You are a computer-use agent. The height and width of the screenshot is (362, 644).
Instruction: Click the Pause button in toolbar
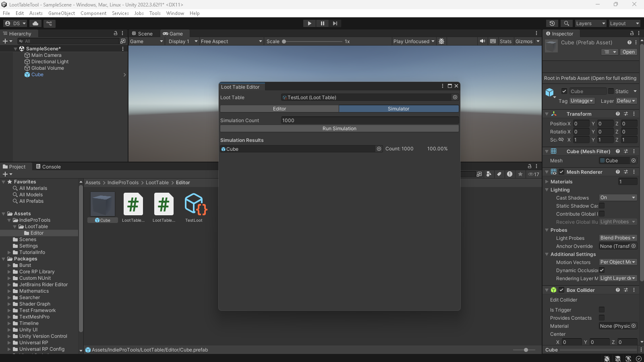[322, 23]
